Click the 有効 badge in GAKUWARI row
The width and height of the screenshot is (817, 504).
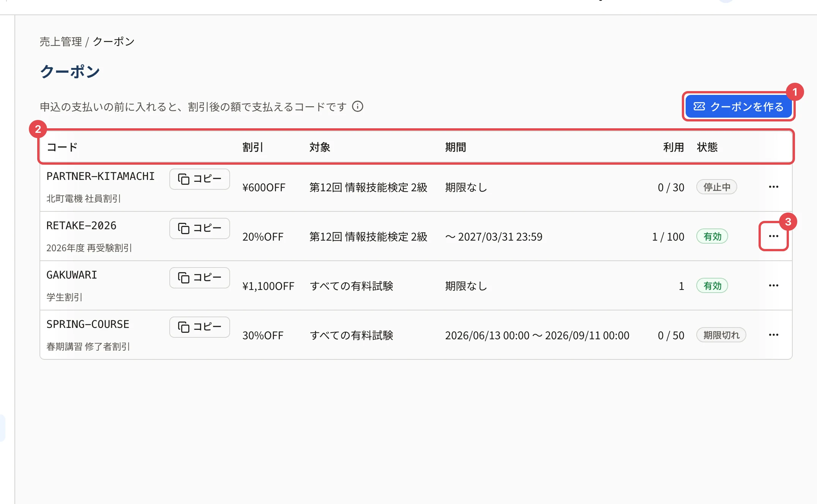point(712,286)
